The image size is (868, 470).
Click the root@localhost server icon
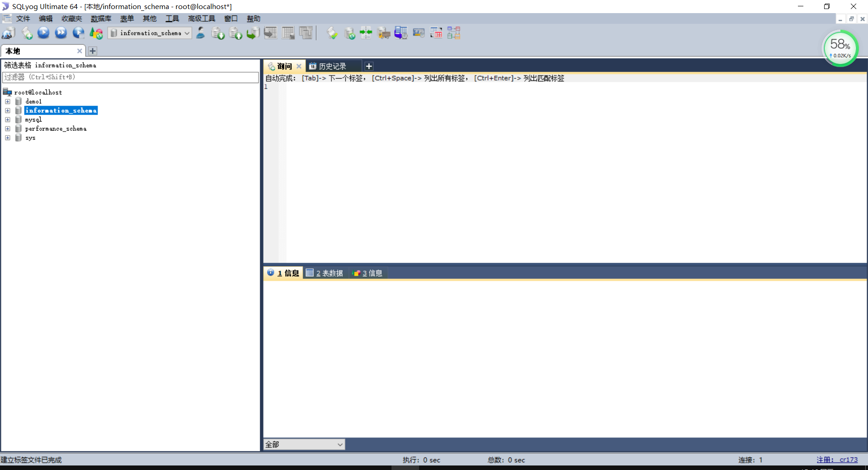[7, 92]
